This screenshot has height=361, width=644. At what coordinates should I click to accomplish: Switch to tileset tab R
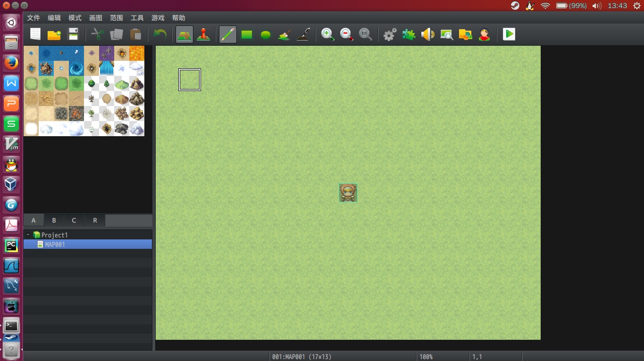95,220
